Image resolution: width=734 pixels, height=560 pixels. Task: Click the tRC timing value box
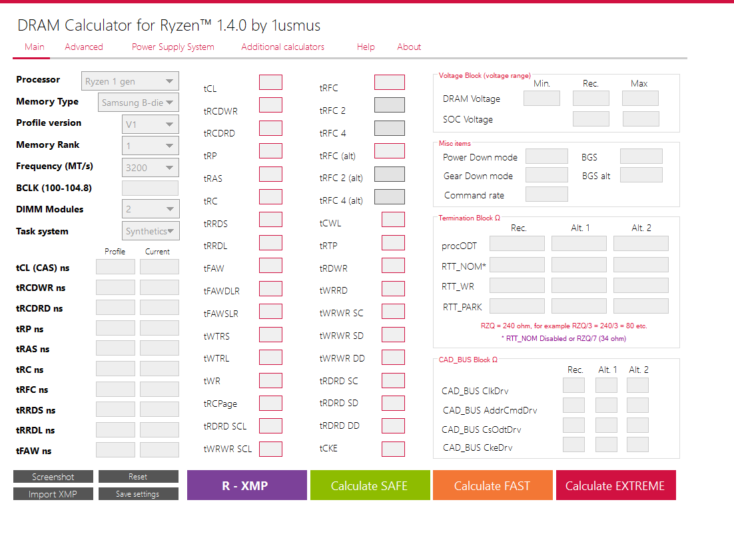point(270,196)
